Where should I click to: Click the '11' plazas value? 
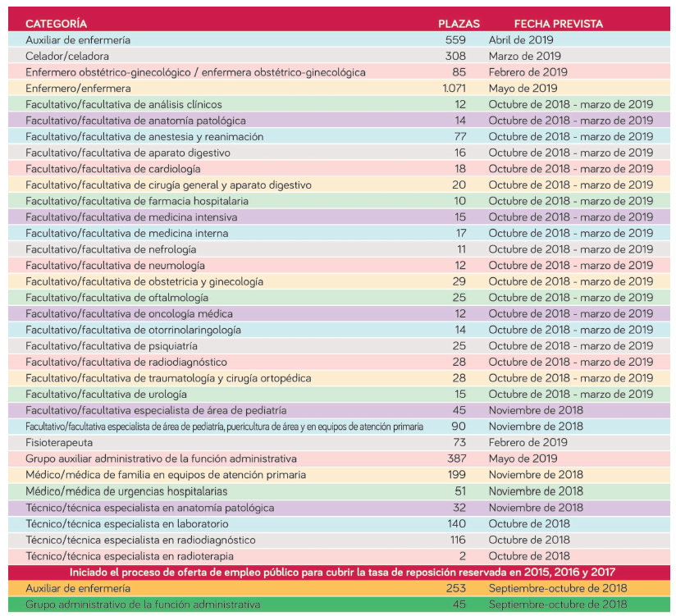(x=461, y=249)
